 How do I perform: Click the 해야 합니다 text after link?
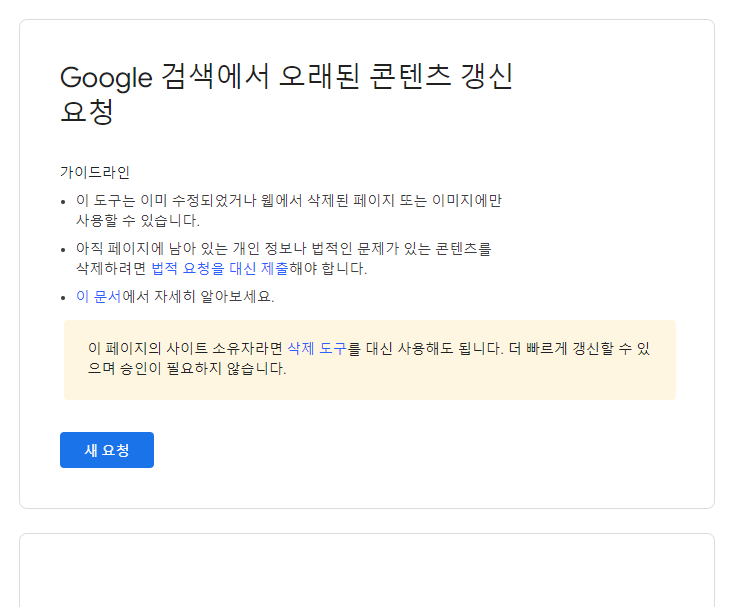[x=328, y=268]
